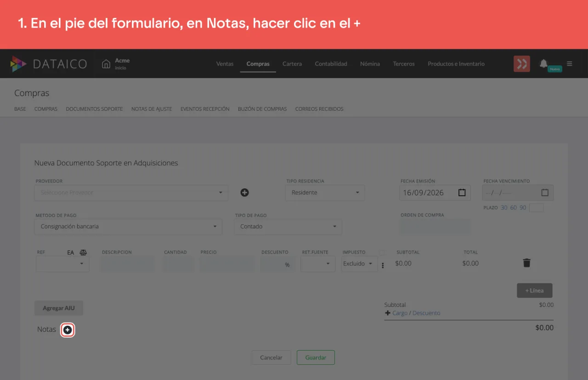
Task: Click the Agregar AIU button
Action: click(x=59, y=308)
